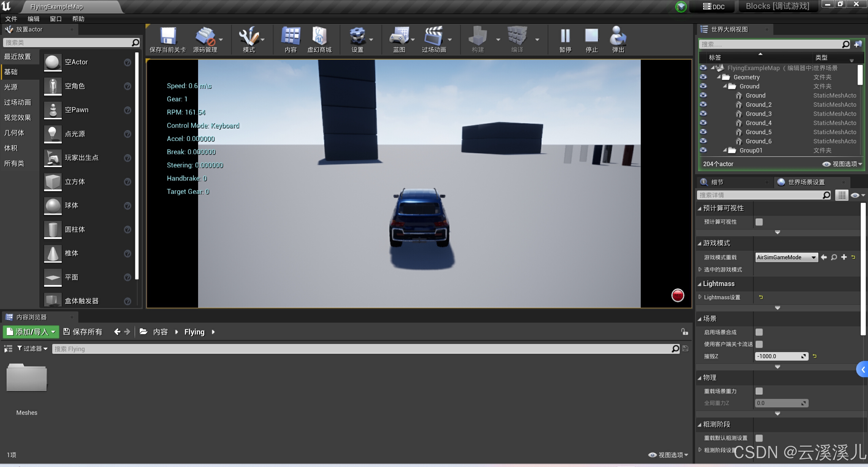Screen dimensions: 868x467
Task: Stop play session with 停止 icon
Action: point(592,36)
